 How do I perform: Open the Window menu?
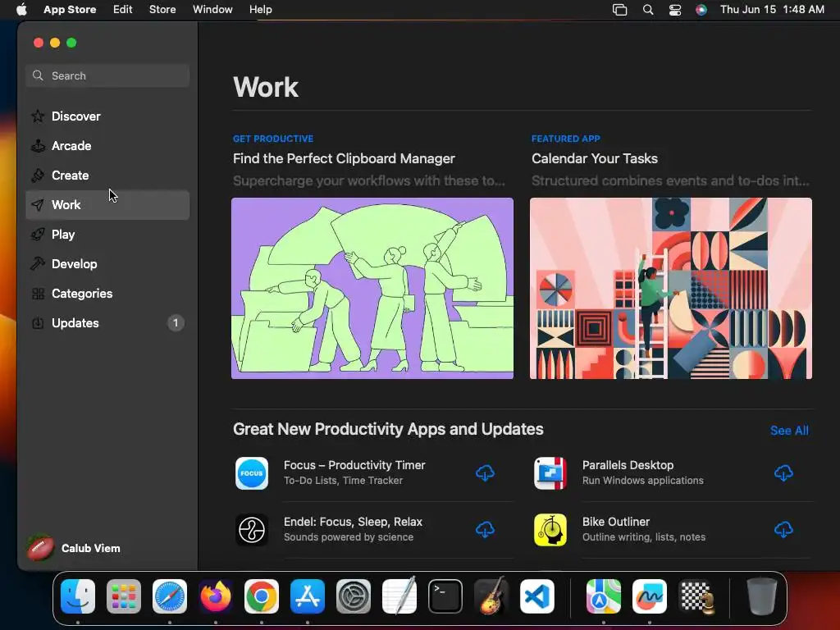(212, 10)
